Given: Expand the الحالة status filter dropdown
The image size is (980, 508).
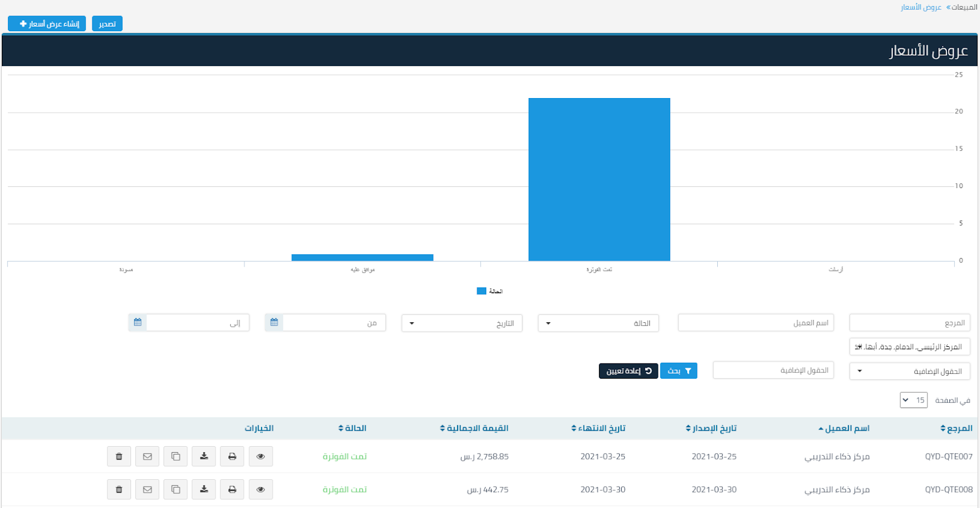Looking at the screenshot, I should (x=598, y=323).
